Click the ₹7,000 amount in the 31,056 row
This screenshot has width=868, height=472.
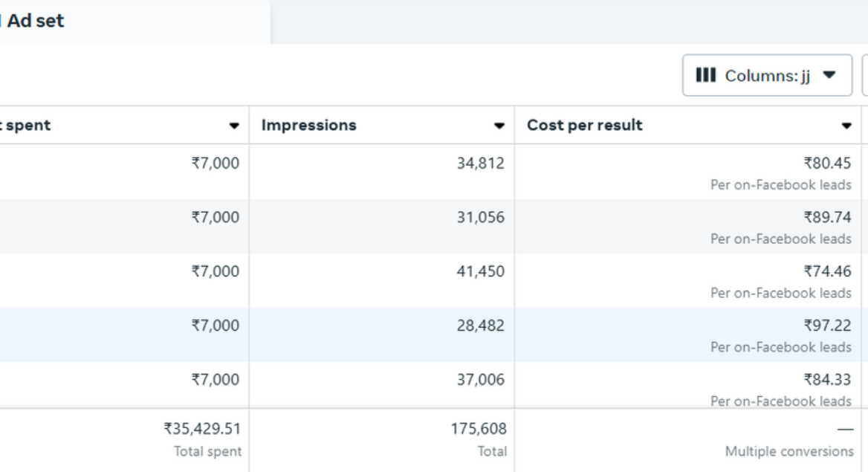point(216,217)
